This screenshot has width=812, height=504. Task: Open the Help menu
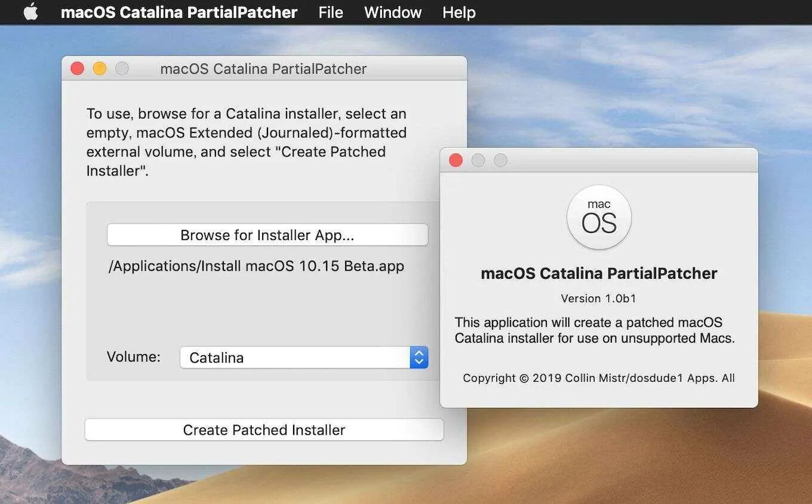pyautogui.click(x=459, y=12)
